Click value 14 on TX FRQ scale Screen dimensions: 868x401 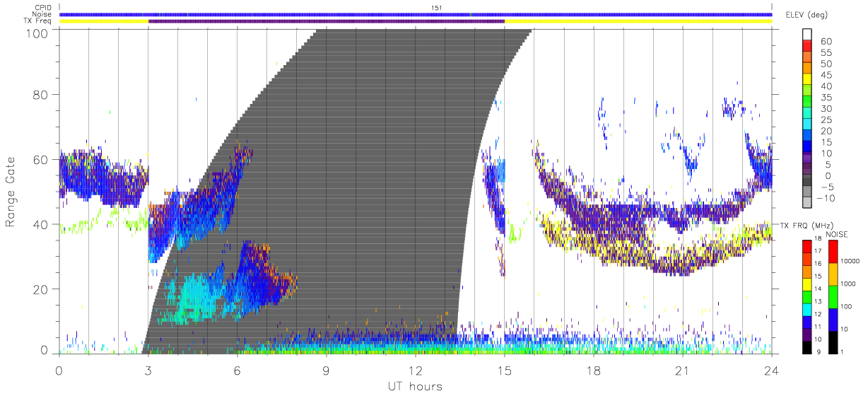click(819, 289)
